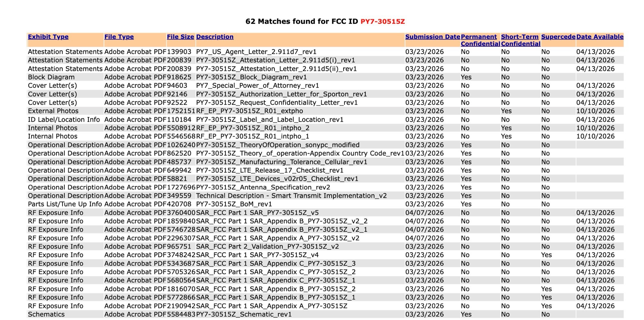Select SAR Appendix A_PY7-30515Z_v2 description

tap(278, 238)
